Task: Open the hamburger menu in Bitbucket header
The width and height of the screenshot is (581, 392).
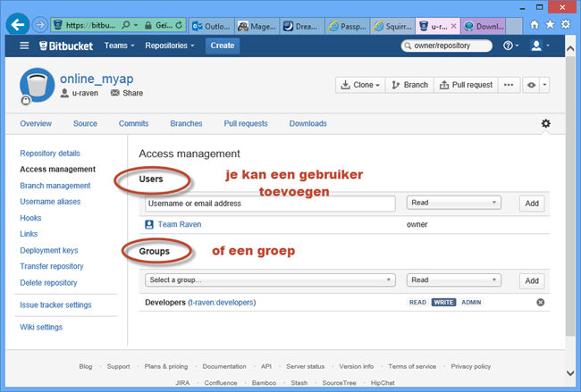Action: pyautogui.click(x=24, y=46)
